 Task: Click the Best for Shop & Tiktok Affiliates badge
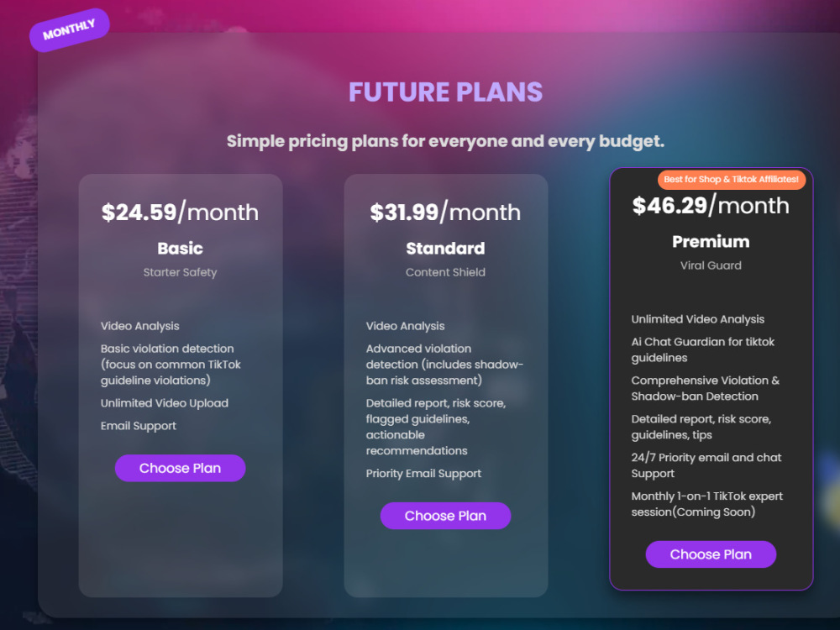coord(732,180)
